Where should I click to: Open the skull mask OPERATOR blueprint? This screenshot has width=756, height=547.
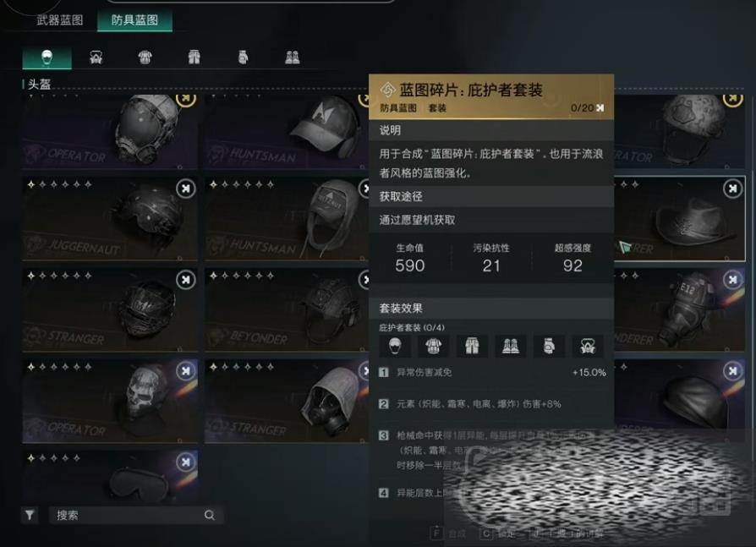click(110, 401)
